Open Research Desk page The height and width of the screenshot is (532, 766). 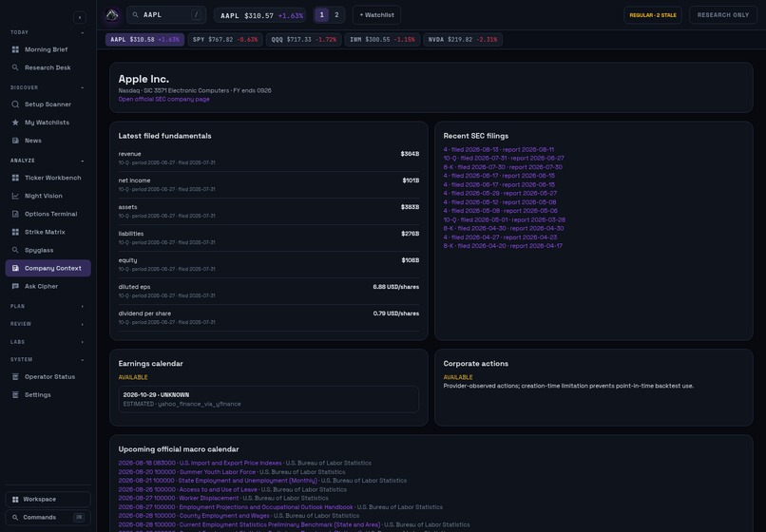click(x=48, y=67)
